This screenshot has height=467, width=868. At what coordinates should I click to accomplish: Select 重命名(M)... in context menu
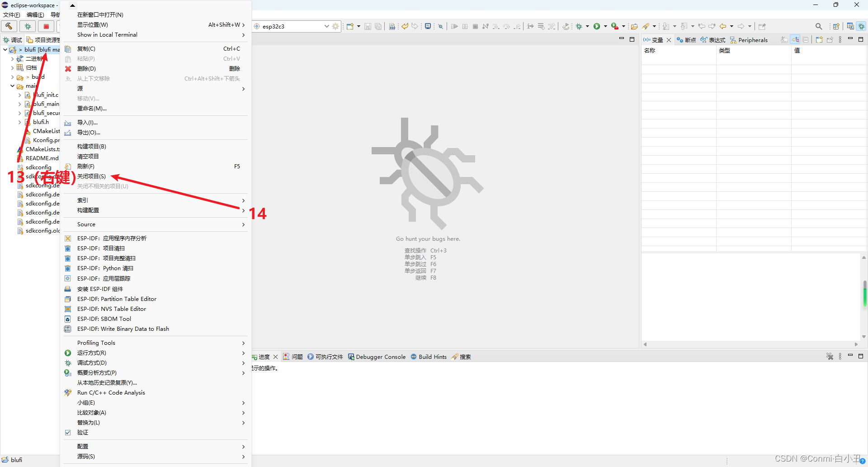(x=92, y=109)
